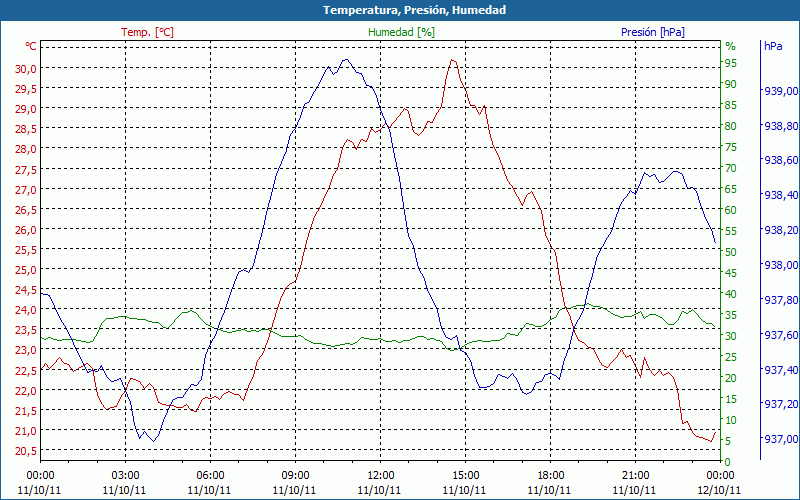Click the 937,20 pressure axis value
The width and height of the screenshot is (800, 500).
[x=781, y=404]
